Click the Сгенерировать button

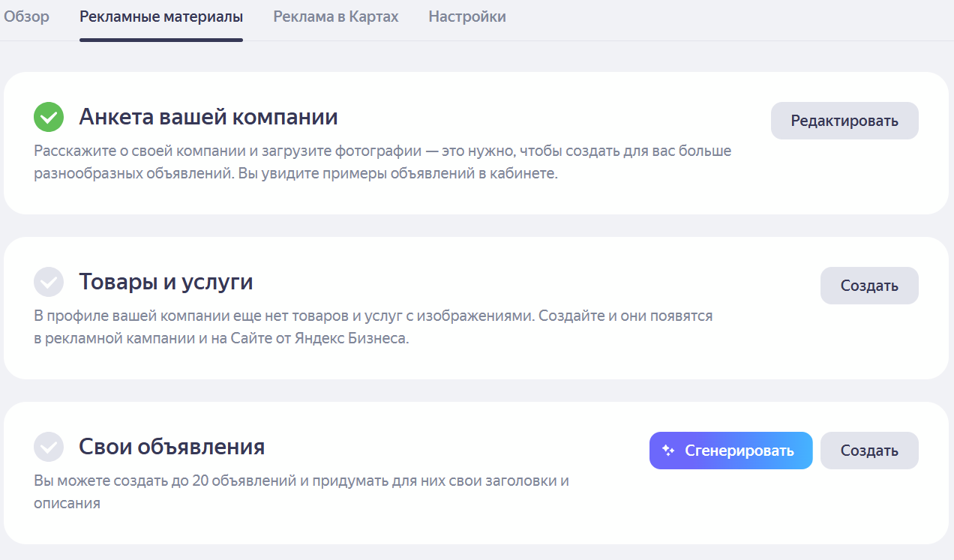coord(731,451)
